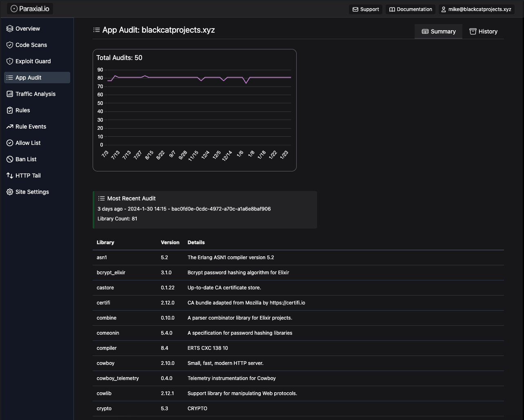
Task: View the HTTP Tail page
Action: [37, 176]
